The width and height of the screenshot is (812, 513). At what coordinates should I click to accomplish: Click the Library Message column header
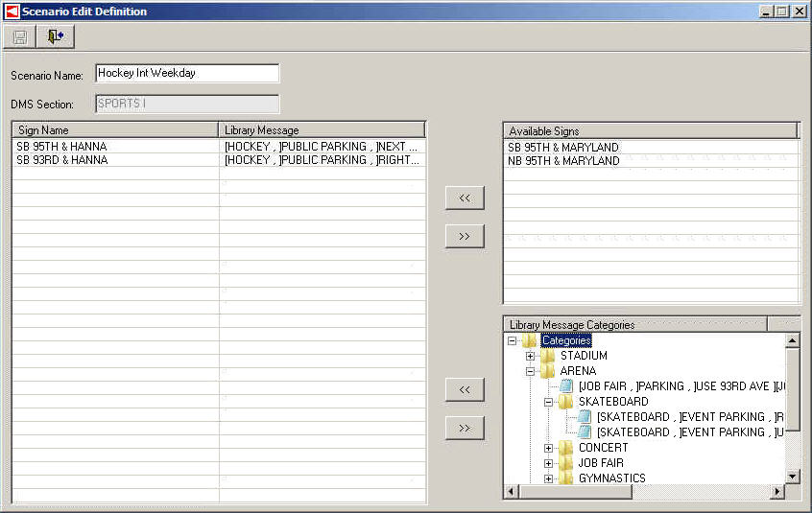tap(322, 130)
